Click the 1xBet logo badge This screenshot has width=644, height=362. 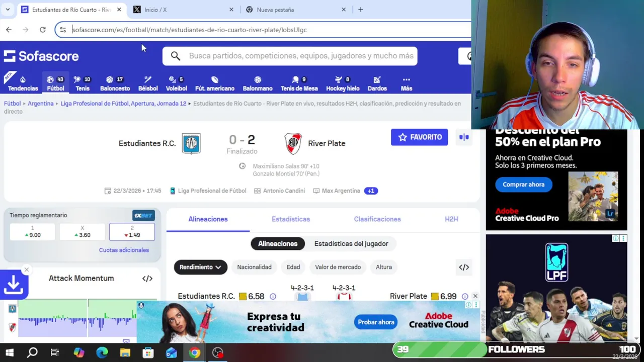coord(143,216)
